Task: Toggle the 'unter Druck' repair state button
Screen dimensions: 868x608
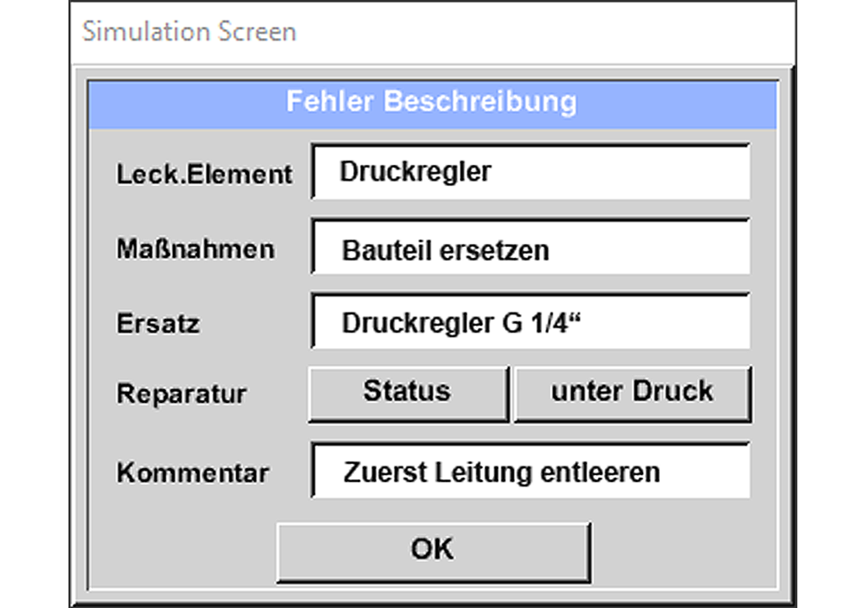Action: click(633, 393)
